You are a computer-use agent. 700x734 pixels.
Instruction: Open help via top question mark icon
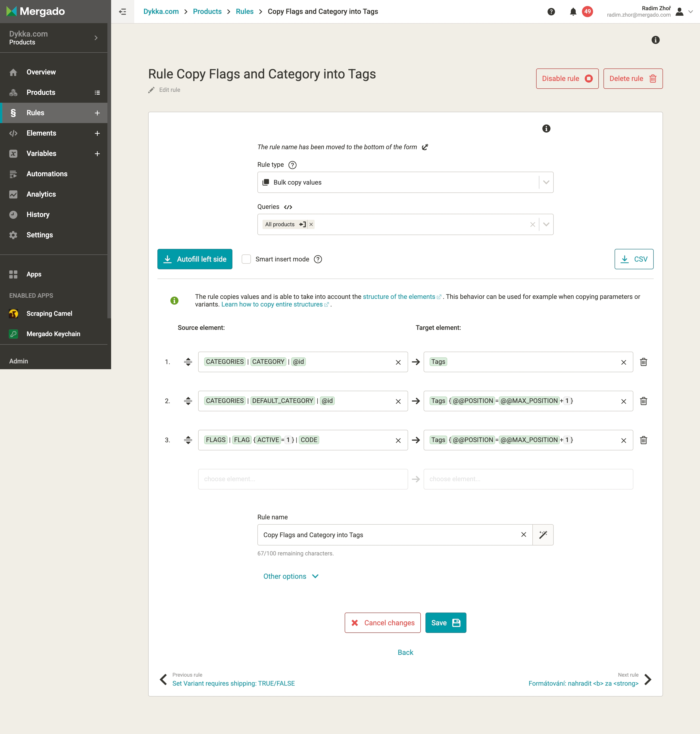pos(551,12)
